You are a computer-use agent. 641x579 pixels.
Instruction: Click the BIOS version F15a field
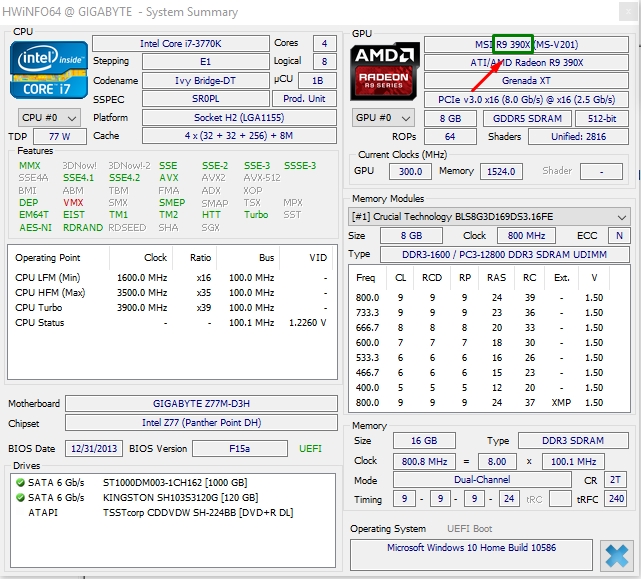point(240,449)
